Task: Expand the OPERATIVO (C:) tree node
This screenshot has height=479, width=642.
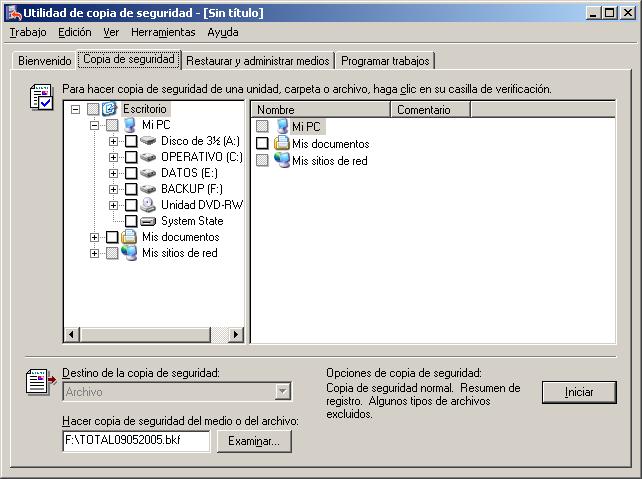Action: coord(114,157)
